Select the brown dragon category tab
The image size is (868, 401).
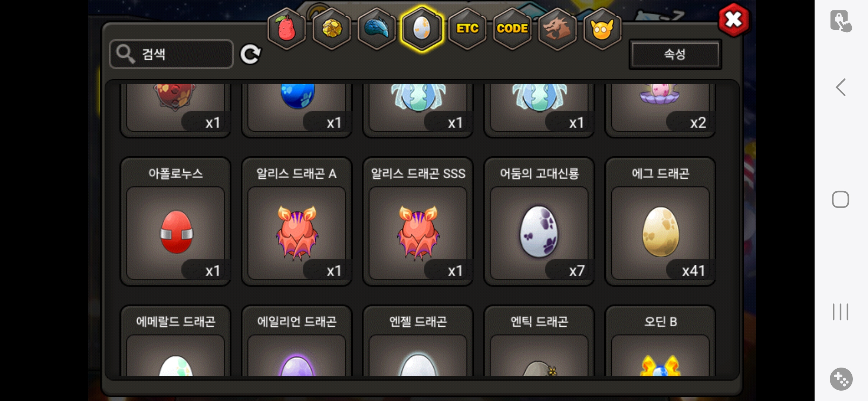(x=557, y=29)
